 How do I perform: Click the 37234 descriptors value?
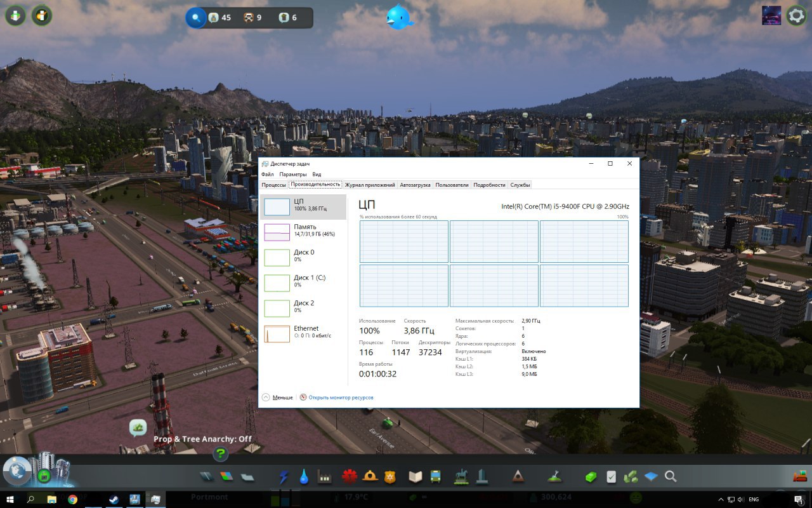pyautogui.click(x=430, y=352)
